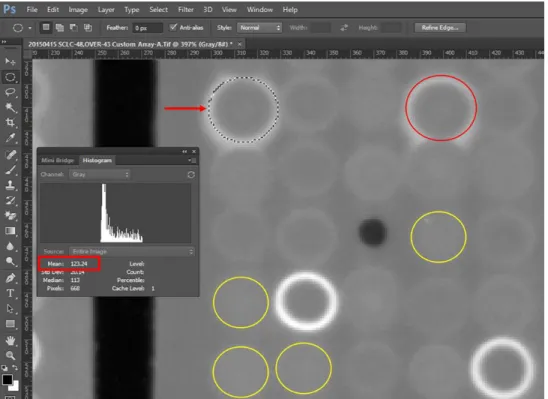Switch to the Histogram tab

(x=97, y=160)
